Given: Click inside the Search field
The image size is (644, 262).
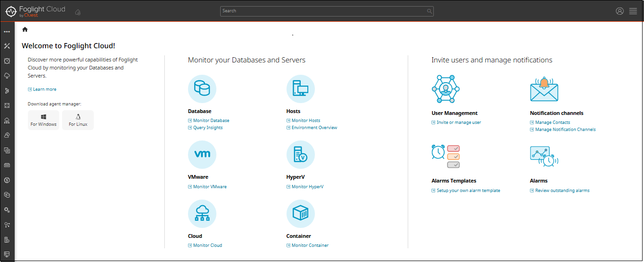Looking at the screenshot, I should coord(327,11).
